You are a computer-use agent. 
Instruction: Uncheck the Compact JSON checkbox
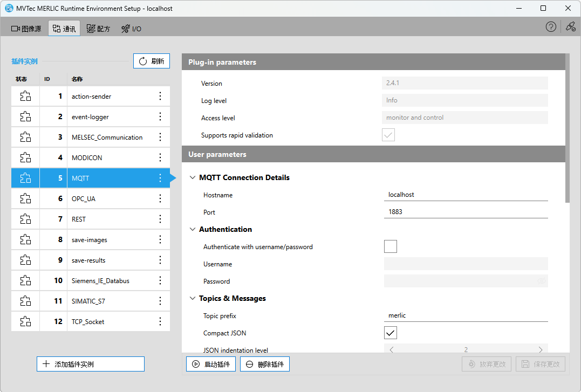[390, 333]
